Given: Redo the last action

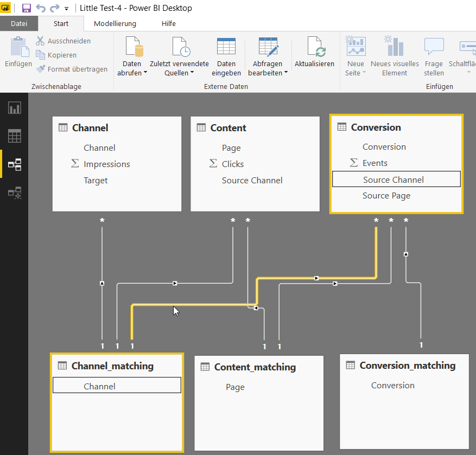Looking at the screenshot, I should [x=55, y=8].
